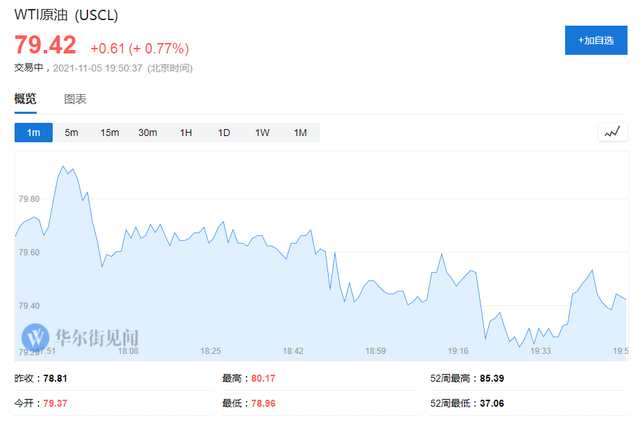Open the 图表 chart tab
Image resolution: width=640 pixels, height=424 pixels.
click(75, 99)
